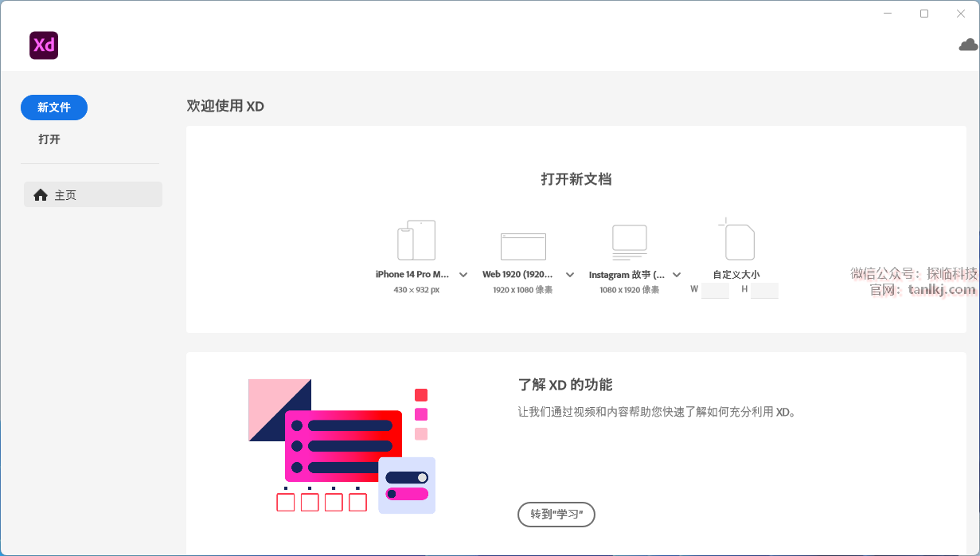This screenshot has height=556, width=980.
Task: Click the 转到"学习" button
Action: coord(556,515)
